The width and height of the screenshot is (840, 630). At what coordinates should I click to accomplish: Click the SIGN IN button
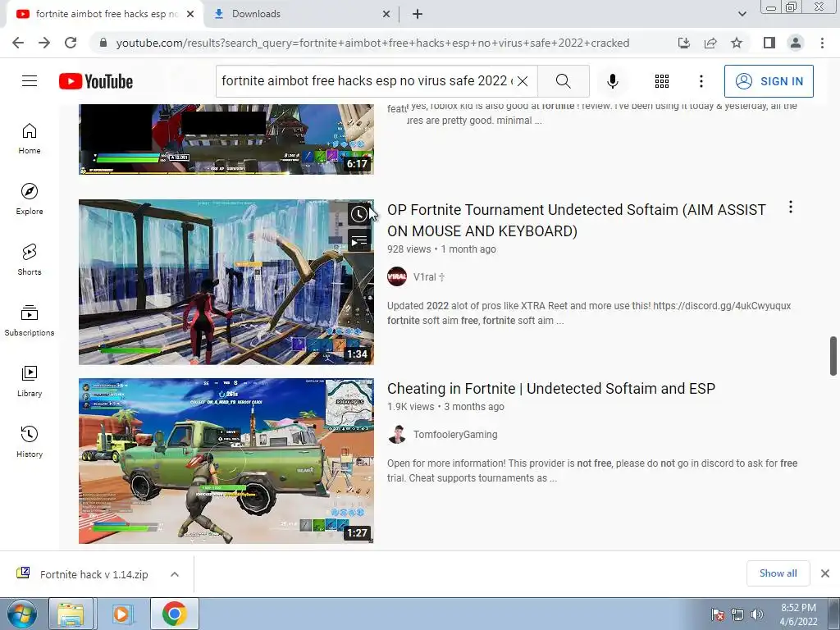pos(768,81)
